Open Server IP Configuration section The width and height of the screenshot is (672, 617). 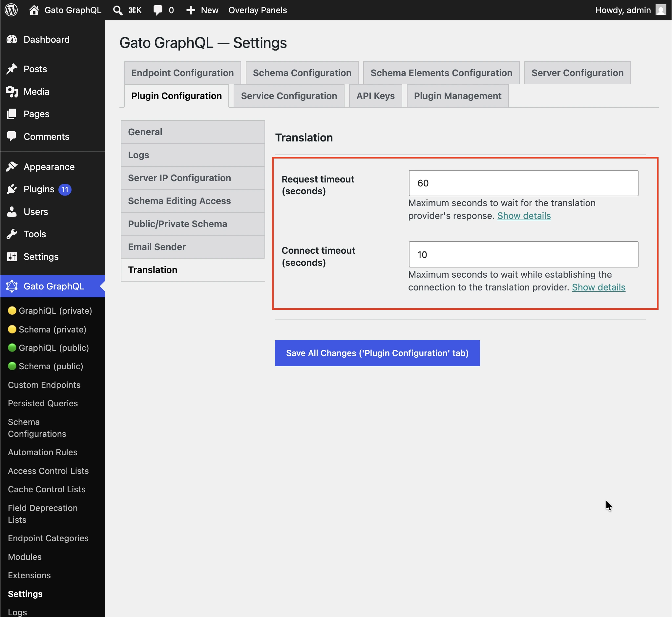193,178
